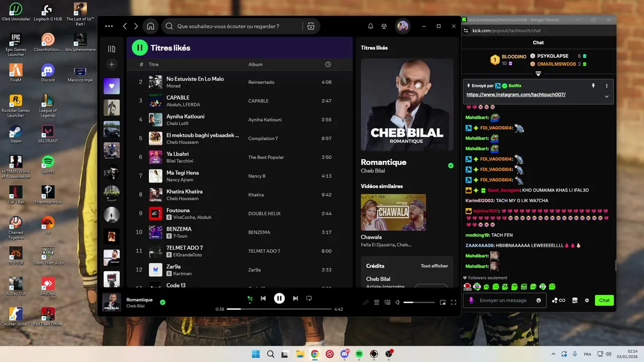Sort tracks by the duration clock column header
Screen dimensions: 644x362
[328, 64]
